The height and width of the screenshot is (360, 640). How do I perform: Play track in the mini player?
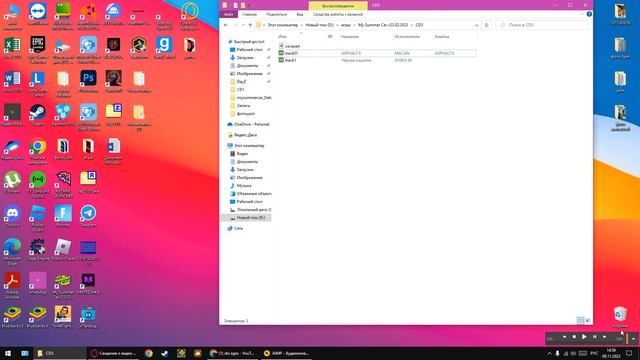[584, 337]
